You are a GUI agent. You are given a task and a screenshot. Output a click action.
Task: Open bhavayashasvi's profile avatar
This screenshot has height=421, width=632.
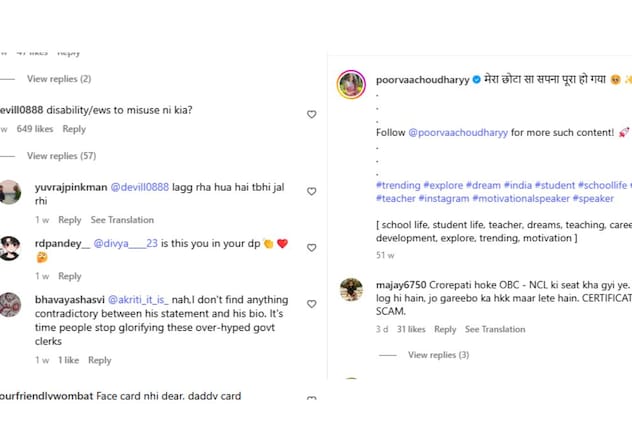pyautogui.click(x=10, y=305)
